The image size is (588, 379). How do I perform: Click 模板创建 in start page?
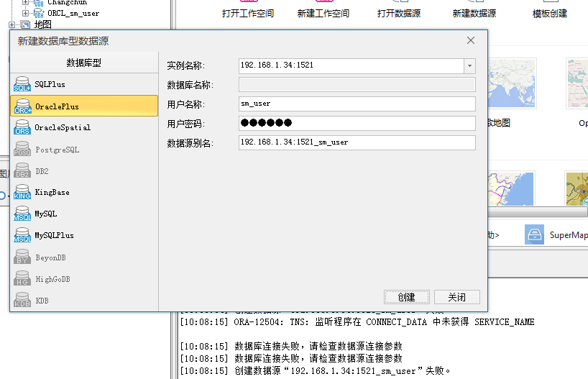click(x=550, y=14)
